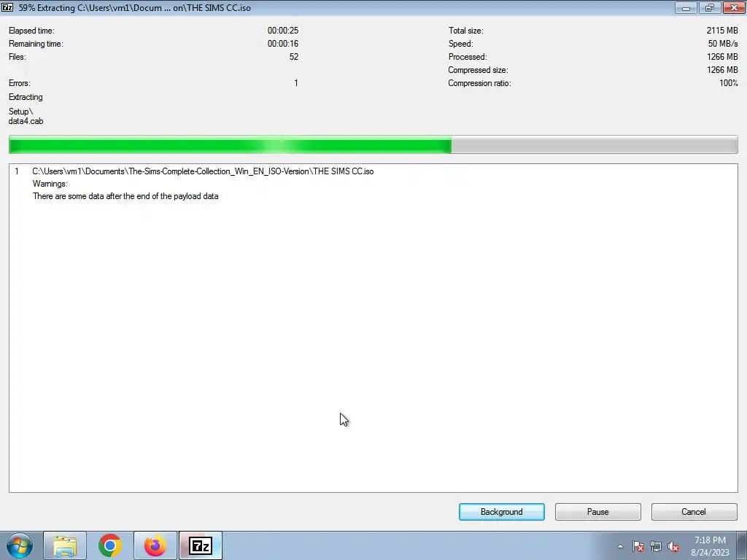This screenshot has width=747, height=560.
Task: Select the 7-Zip taskbar button
Action: (x=201, y=545)
